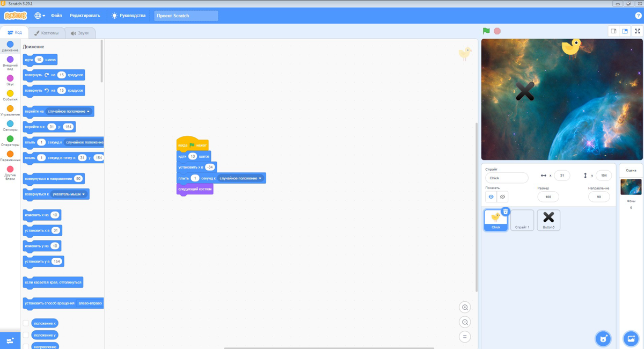Open случайное положение dropdown in перейти на block
Image resolution: width=644 pixels, height=349 pixels.
tap(69, 111)
